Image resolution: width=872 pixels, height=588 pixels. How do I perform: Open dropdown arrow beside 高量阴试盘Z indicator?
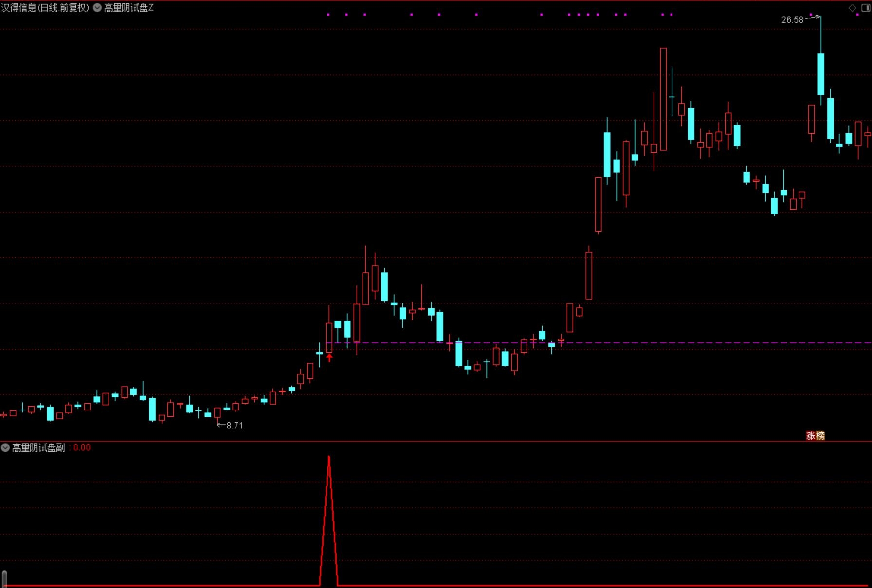[x=97, y=8]
